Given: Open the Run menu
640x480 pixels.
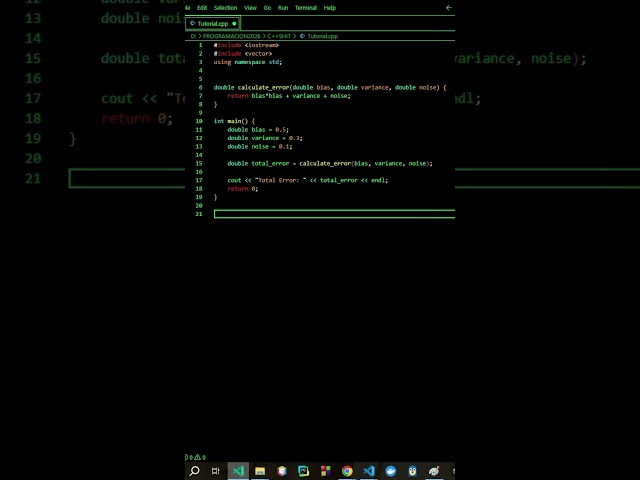Looking at the screenshot, I should point(283,8).
